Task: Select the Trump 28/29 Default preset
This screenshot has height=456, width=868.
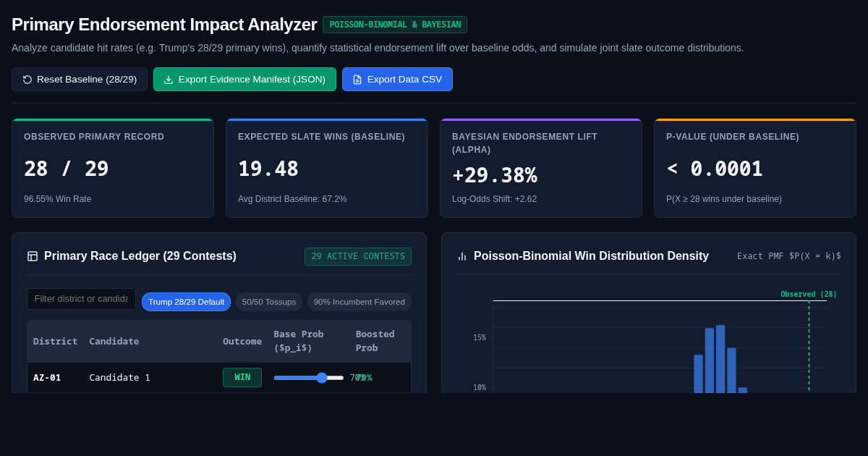Action: coord(186,302)
